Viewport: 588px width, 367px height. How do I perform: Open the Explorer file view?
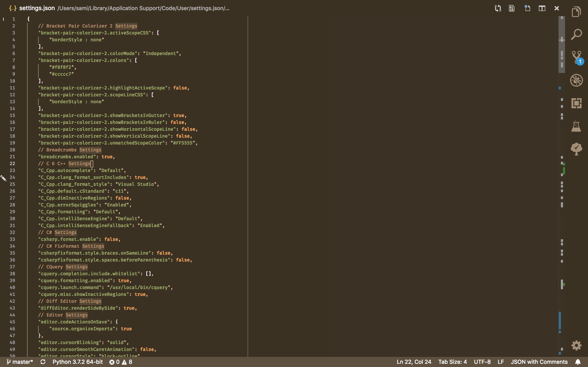(576, 11)
